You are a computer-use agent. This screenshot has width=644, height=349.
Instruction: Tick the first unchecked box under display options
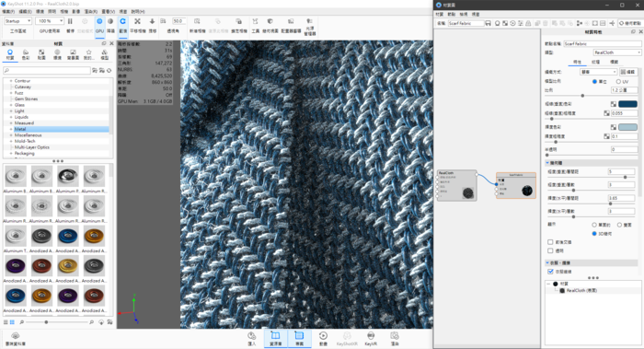coord(550,242)
